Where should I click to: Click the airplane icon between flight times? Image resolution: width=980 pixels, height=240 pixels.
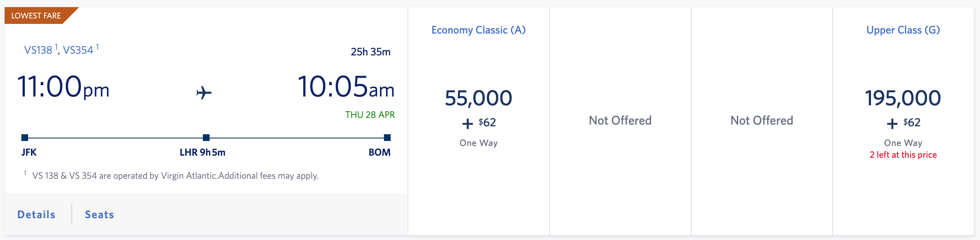pyautogui.click(x=204, y=93)
